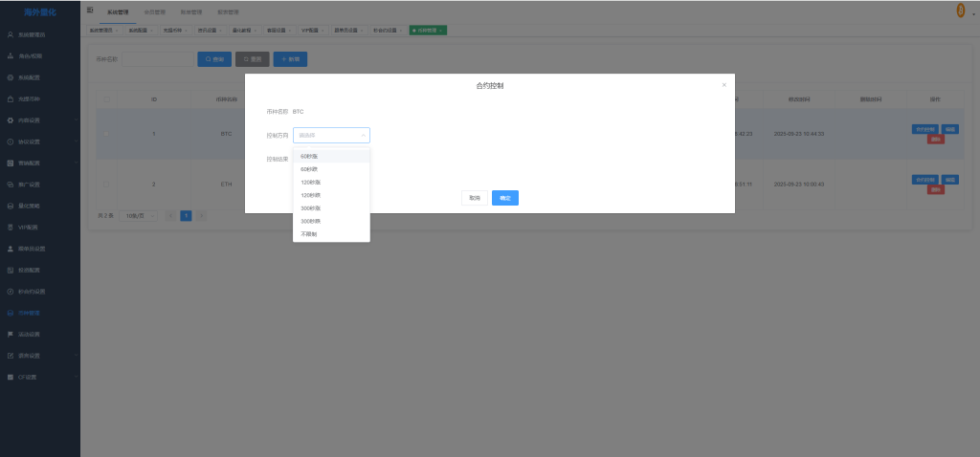Select 60秒涨 from the dropdown list

(309, 156)
